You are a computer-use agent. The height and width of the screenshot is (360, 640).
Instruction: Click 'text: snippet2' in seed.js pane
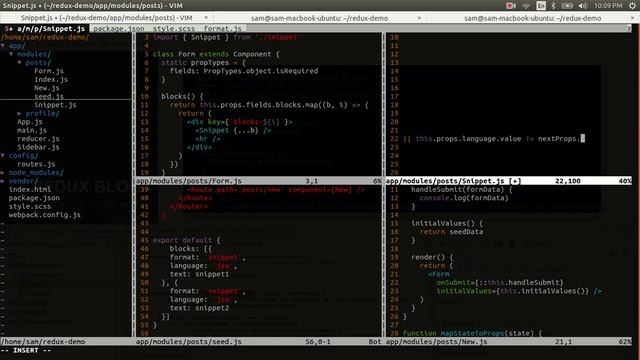tap(200, 308)
